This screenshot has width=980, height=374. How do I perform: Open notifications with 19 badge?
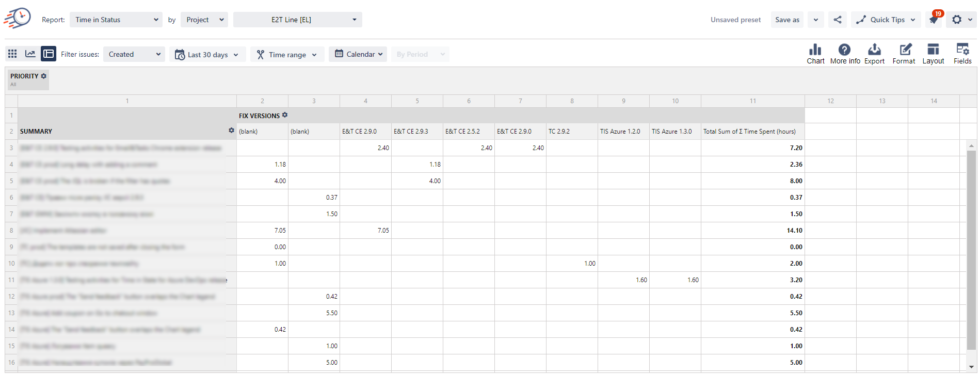tap(934, 19)
